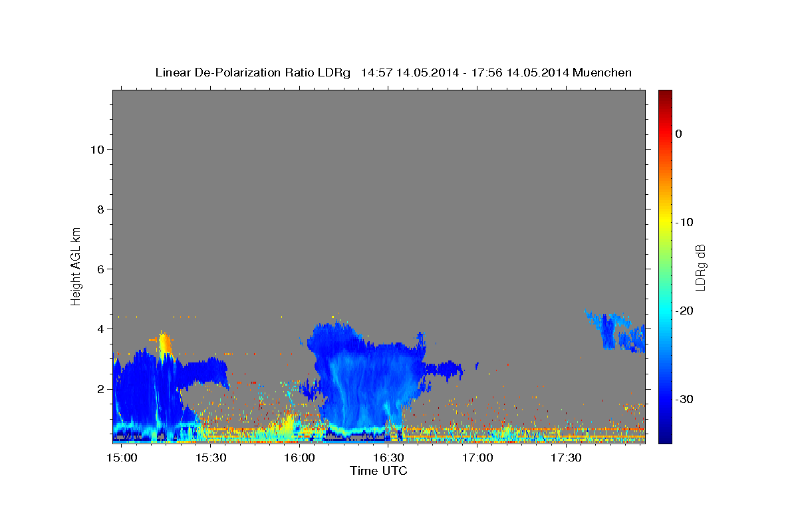Click the colorbar value label -10

pos(684,222)
